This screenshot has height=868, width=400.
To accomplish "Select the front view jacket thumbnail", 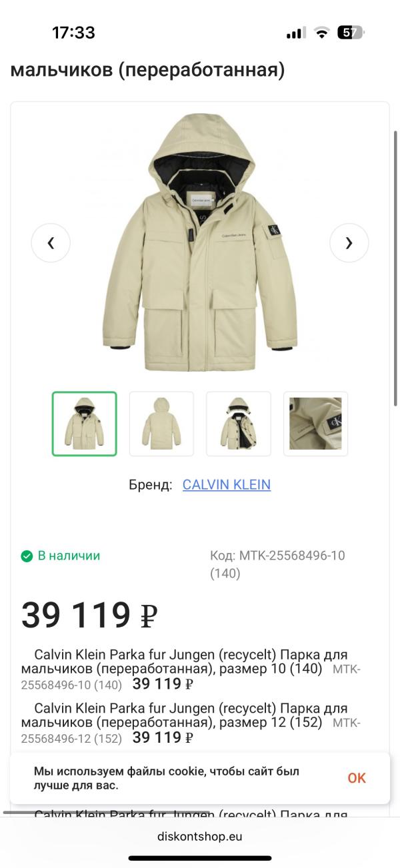I will pos(85,424).
